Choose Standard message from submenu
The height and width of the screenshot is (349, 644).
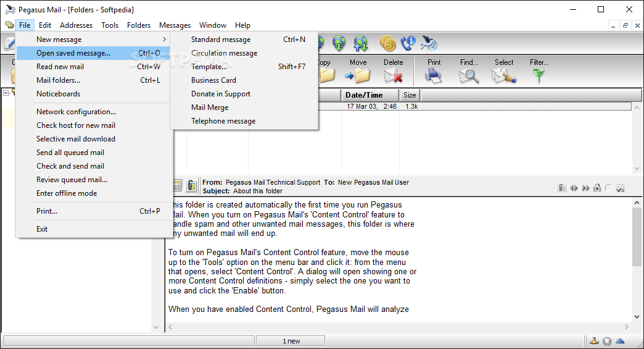(x=244, y=40)
